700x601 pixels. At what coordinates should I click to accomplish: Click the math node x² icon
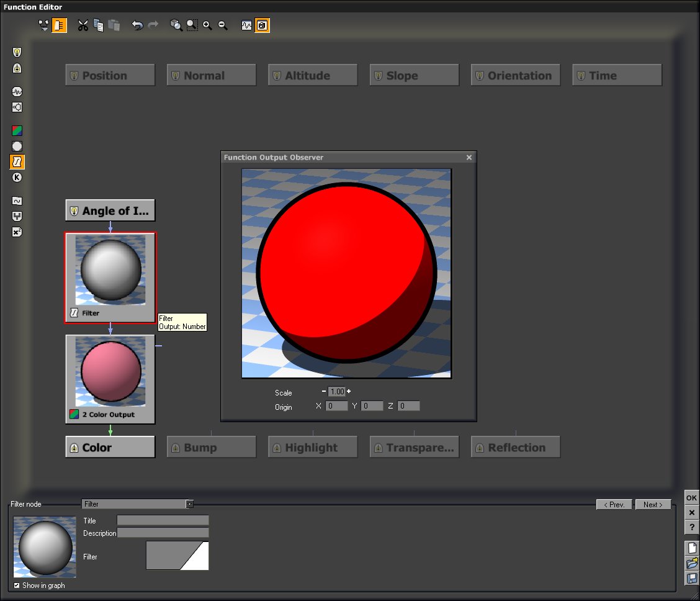(17, 232)
